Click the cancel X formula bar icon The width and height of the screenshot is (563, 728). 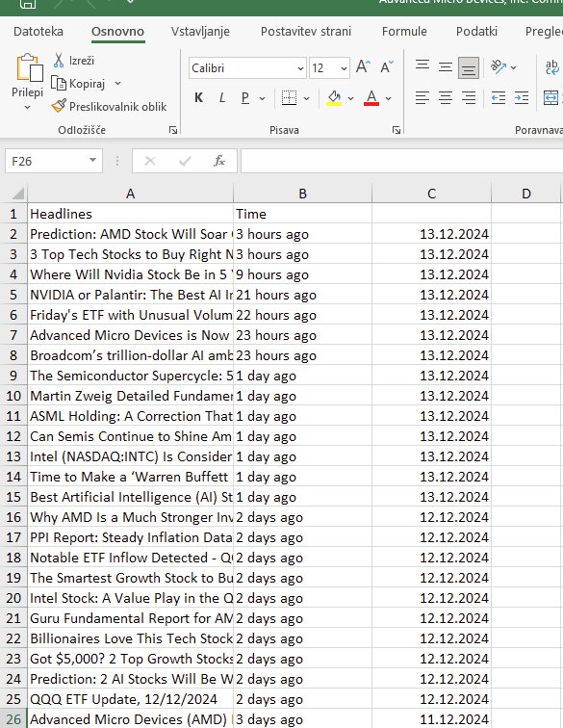tap(150, 161)
